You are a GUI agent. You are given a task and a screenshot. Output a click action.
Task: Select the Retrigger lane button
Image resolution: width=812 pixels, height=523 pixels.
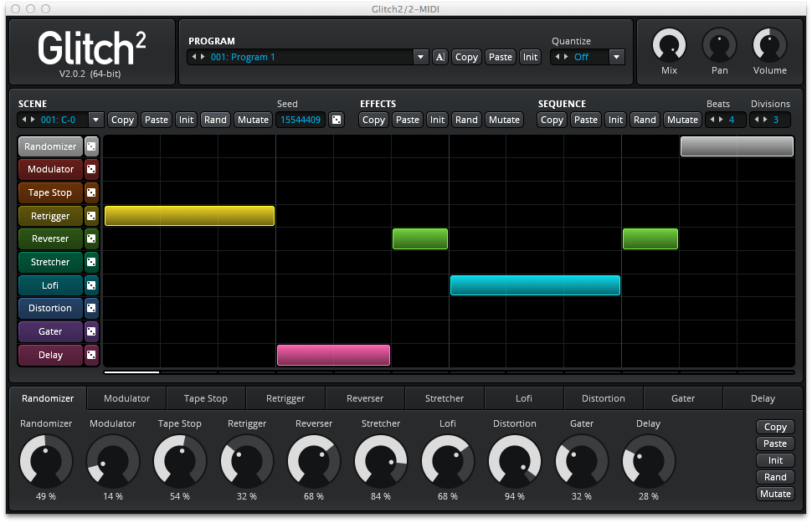coord(50,216)
